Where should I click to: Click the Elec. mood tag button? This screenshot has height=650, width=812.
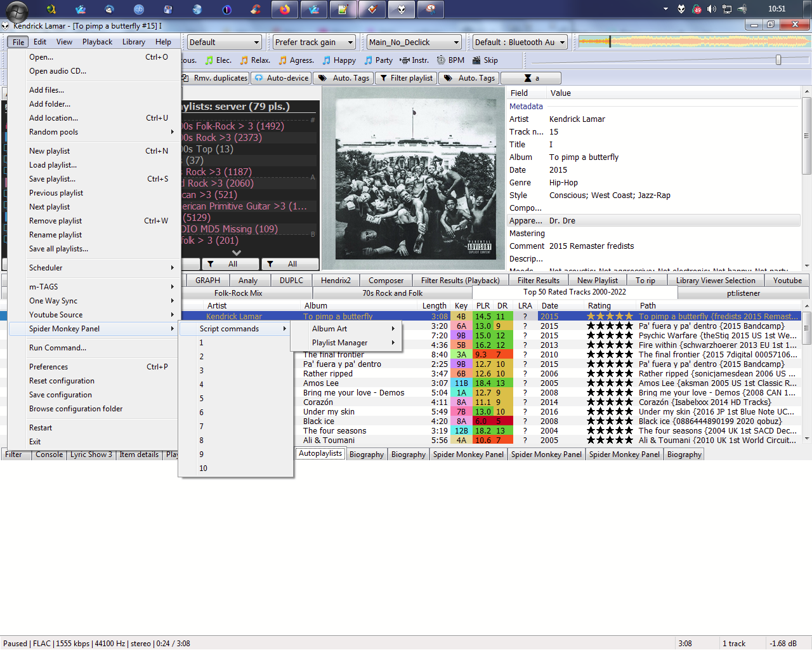pos(218,60)
